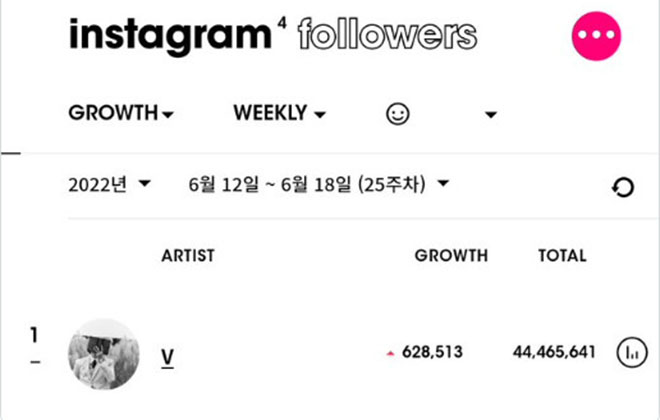Open the WEEKLY period dropdown

[280, 113]
